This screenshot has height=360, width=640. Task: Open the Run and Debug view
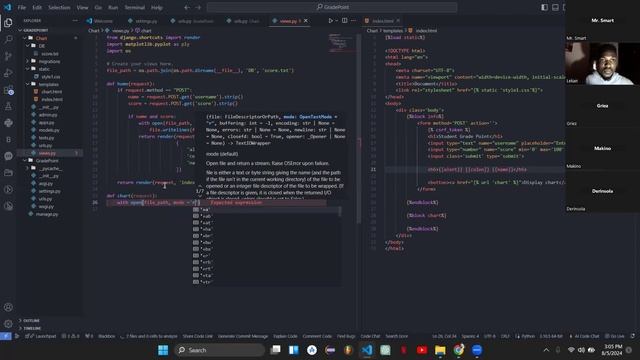(x=8, y=73)
